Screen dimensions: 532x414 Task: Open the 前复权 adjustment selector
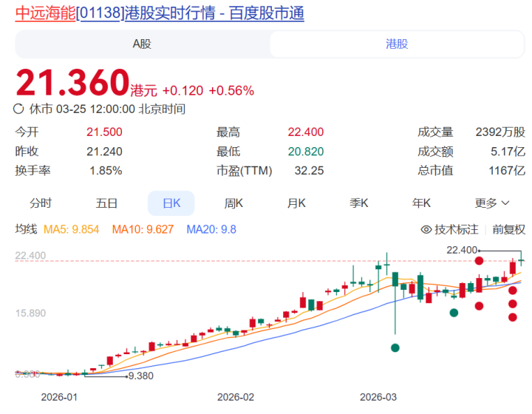point(508,230)
